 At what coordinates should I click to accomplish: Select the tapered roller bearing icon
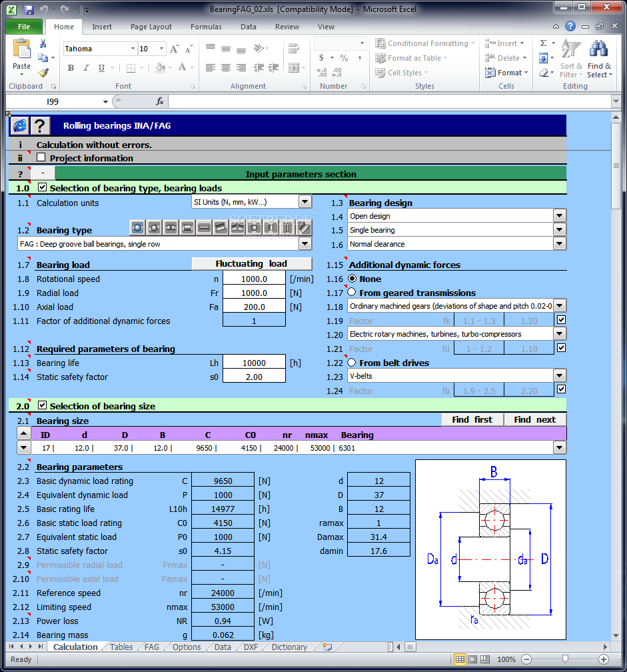point(221,227)
